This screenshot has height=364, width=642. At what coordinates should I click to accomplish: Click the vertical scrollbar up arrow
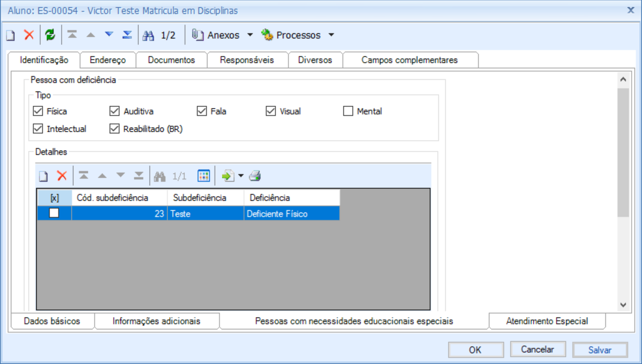click(623, 80)
